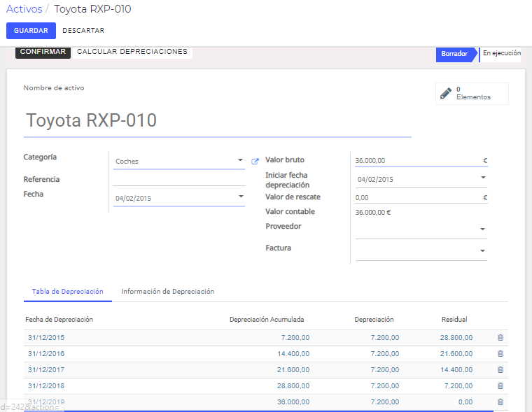532x412 pixels.
Task: Expand the Categoría Coches dropdown
Action: pos(240,159)
